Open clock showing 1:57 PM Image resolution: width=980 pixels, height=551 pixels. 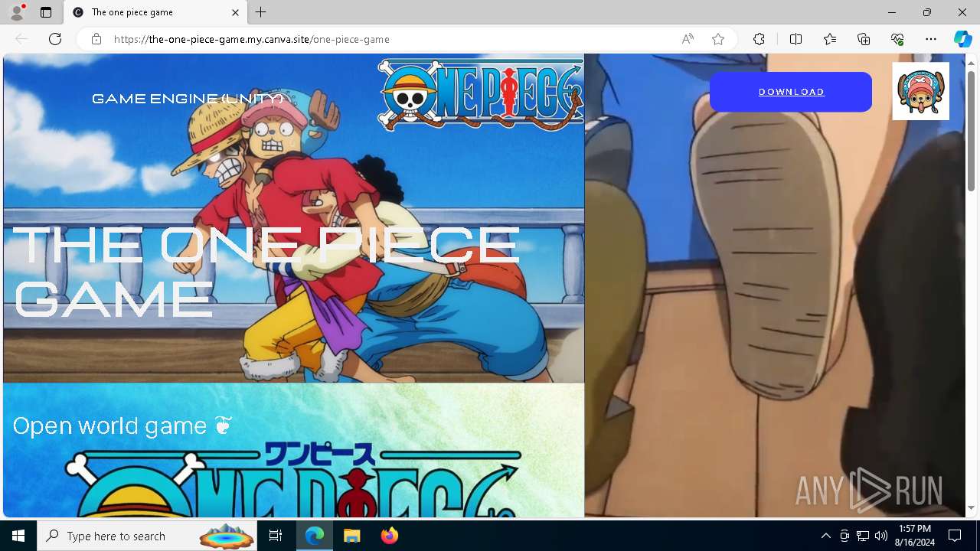point(915,536)
